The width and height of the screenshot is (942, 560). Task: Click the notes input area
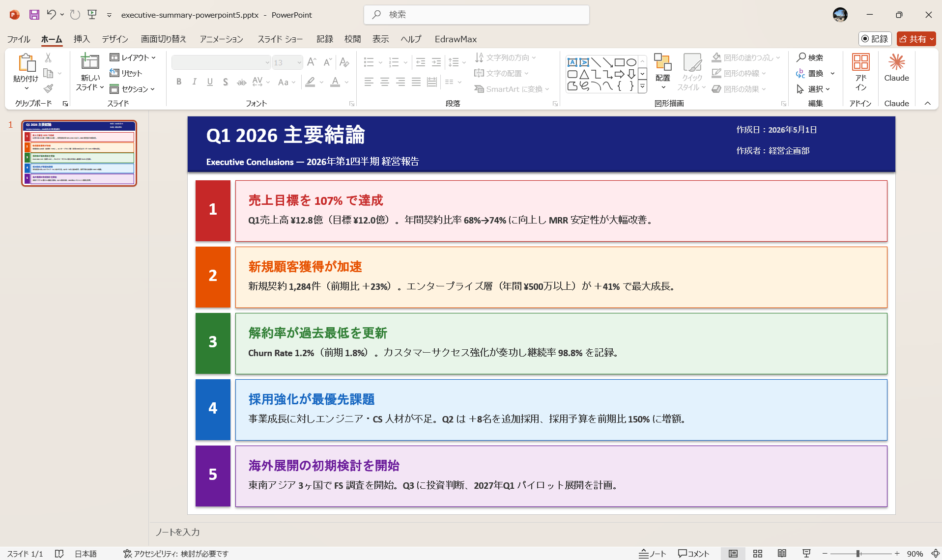tap(545, 532)
